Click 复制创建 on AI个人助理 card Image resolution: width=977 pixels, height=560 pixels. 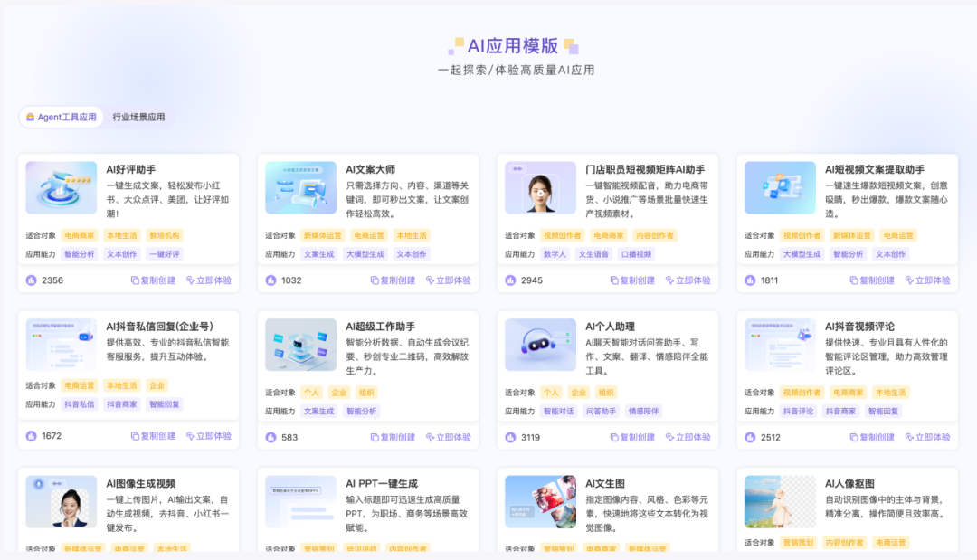632,437
